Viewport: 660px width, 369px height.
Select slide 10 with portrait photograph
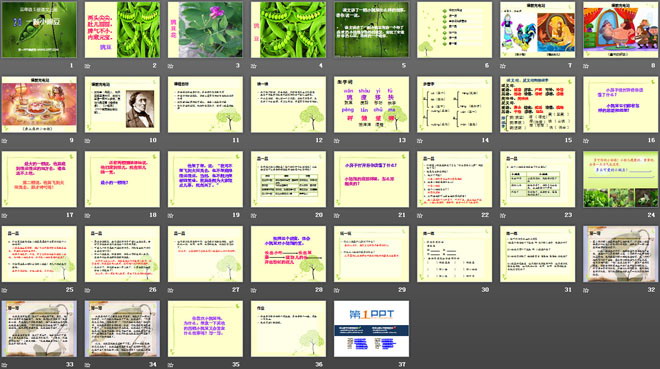pos(122,104)
